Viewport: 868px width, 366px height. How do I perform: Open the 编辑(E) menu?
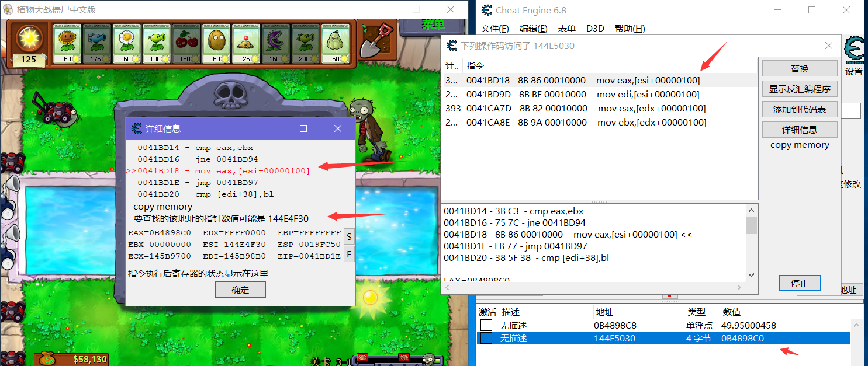click(x=534, y=29)
